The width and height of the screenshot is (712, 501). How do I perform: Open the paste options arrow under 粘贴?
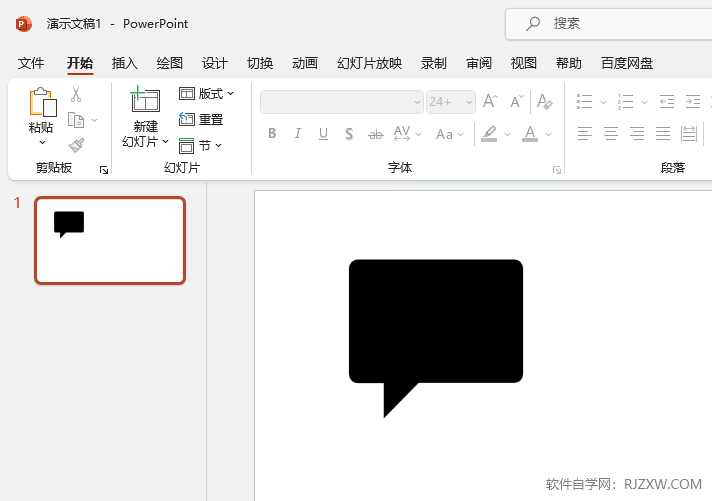tap(42, 142)
